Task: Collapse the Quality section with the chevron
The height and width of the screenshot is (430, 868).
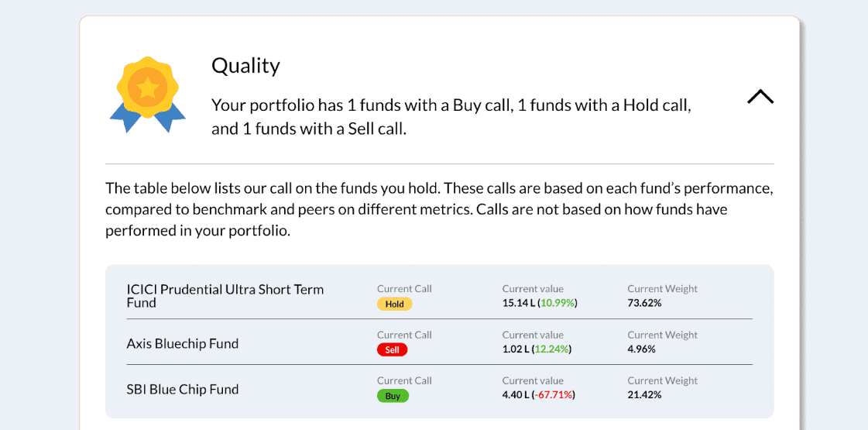Action: click(x=760, y=97)
